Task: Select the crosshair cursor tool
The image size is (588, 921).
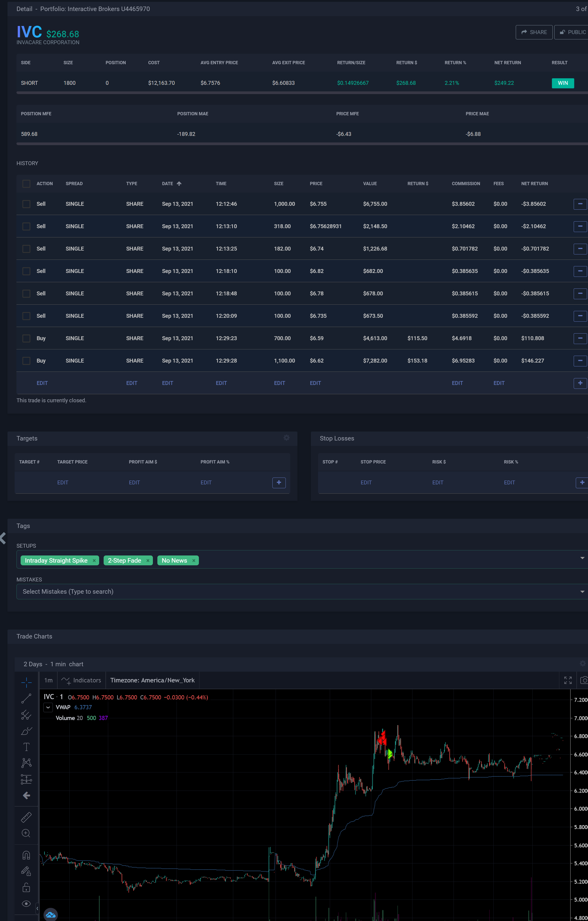Action: 26,682
